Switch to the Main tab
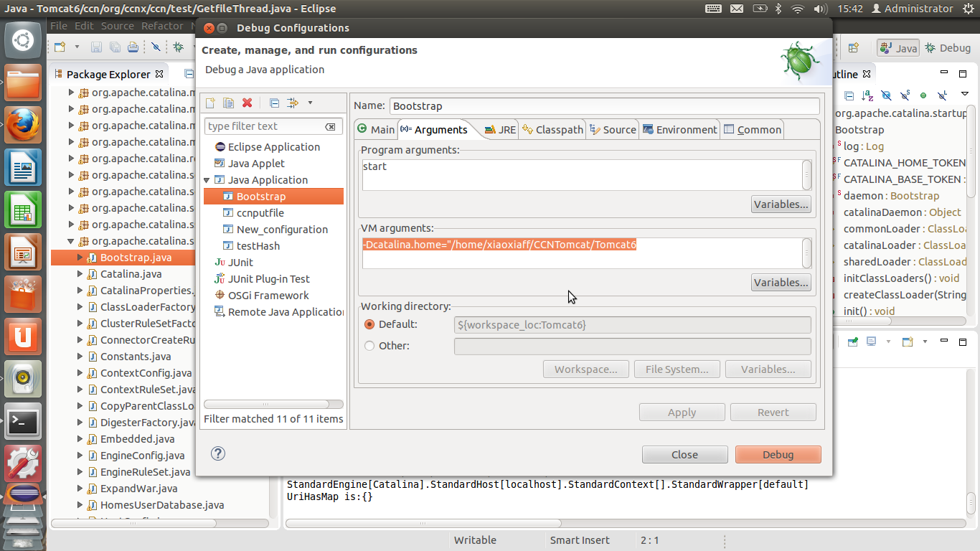980x551 pixels. (375, 129)
